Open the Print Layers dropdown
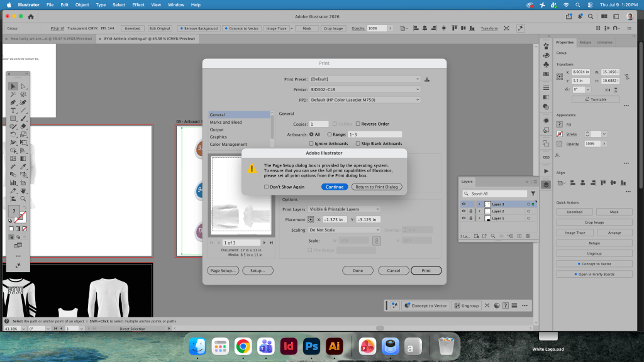Viewport: 644px width, 362px height. (345, 209)
